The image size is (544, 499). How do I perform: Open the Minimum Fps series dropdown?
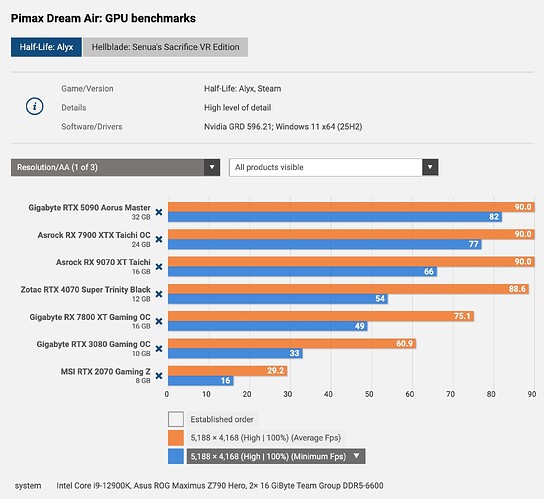point(276,456)
